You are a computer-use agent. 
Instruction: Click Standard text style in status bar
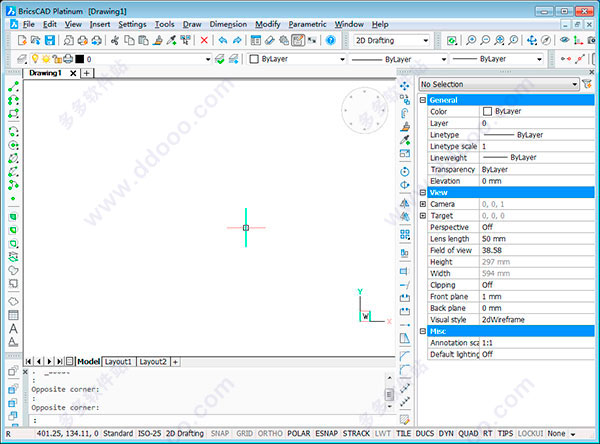coord(118,433)
